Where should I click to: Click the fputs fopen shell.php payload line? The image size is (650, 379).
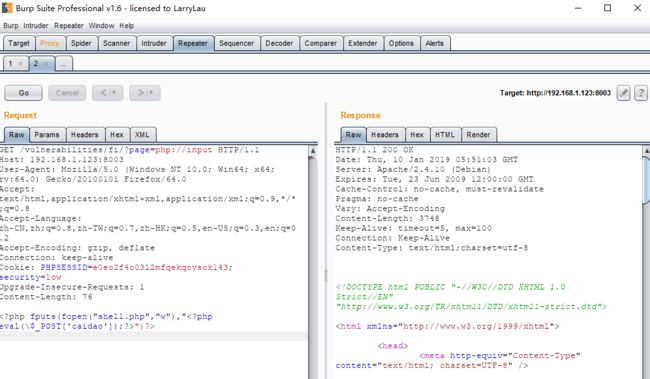[x=106, y=316]
